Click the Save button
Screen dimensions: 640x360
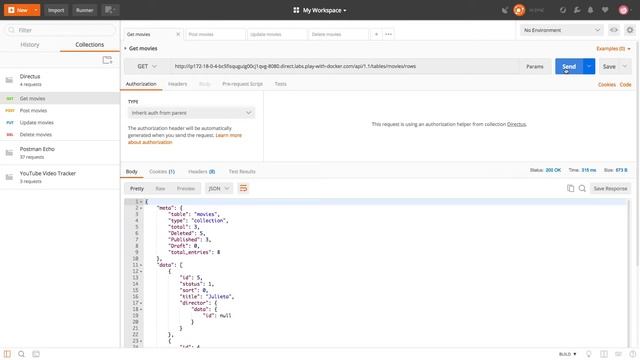(609, 66)
